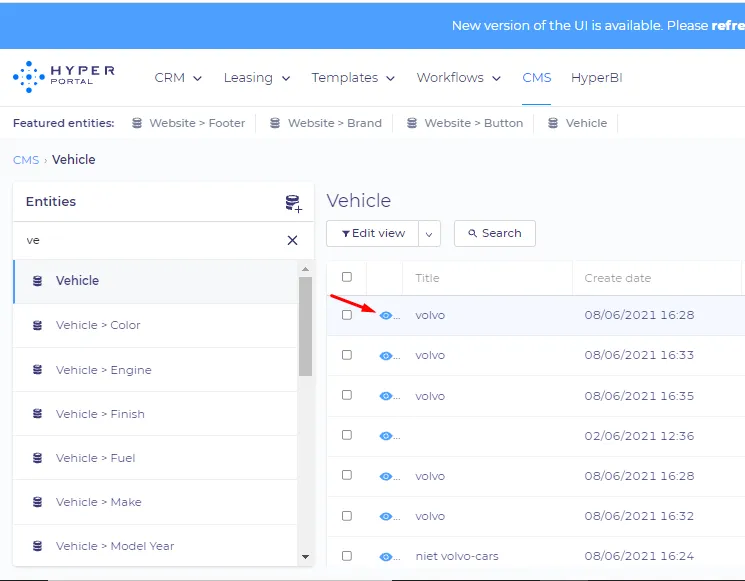
Task: View the volvo record created 08/06/2021 16:33
Action: coord(386,356)
